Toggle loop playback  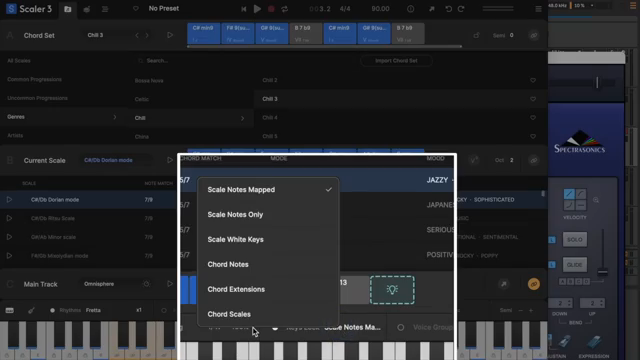coord(284,9)
